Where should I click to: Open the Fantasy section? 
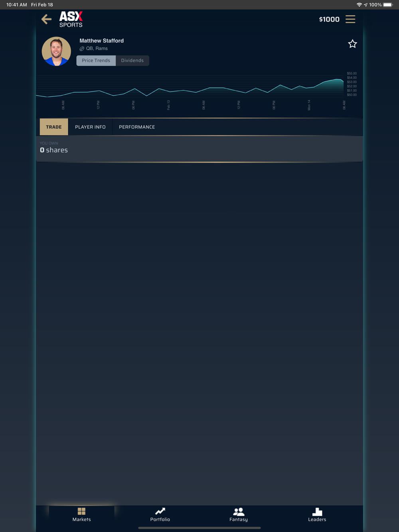coord(239,514)
